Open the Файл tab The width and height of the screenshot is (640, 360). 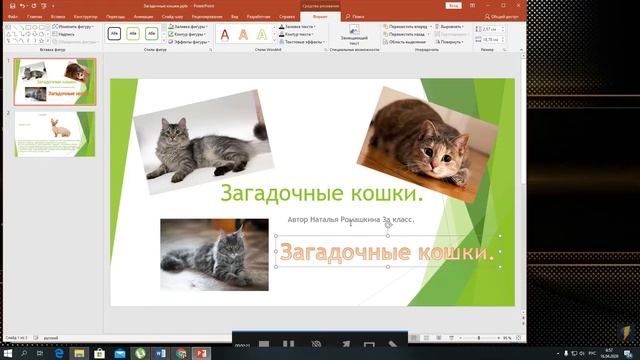coord(13,17)
